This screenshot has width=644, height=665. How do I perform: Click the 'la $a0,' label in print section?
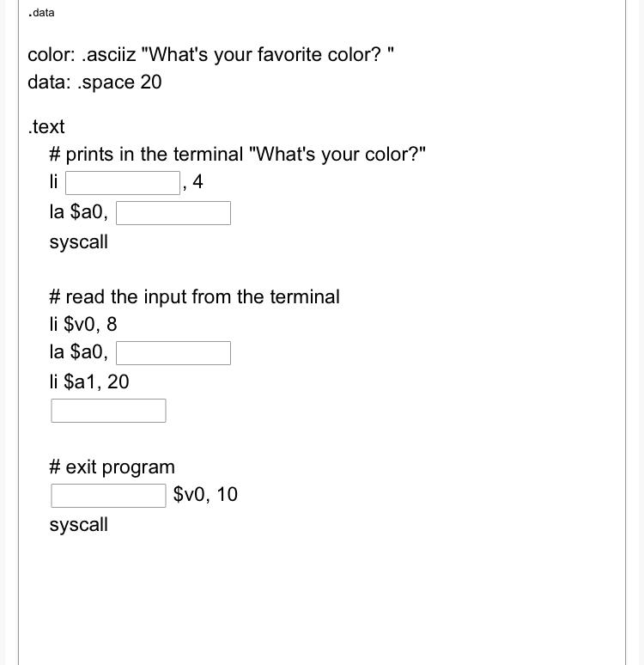point(79,211)
